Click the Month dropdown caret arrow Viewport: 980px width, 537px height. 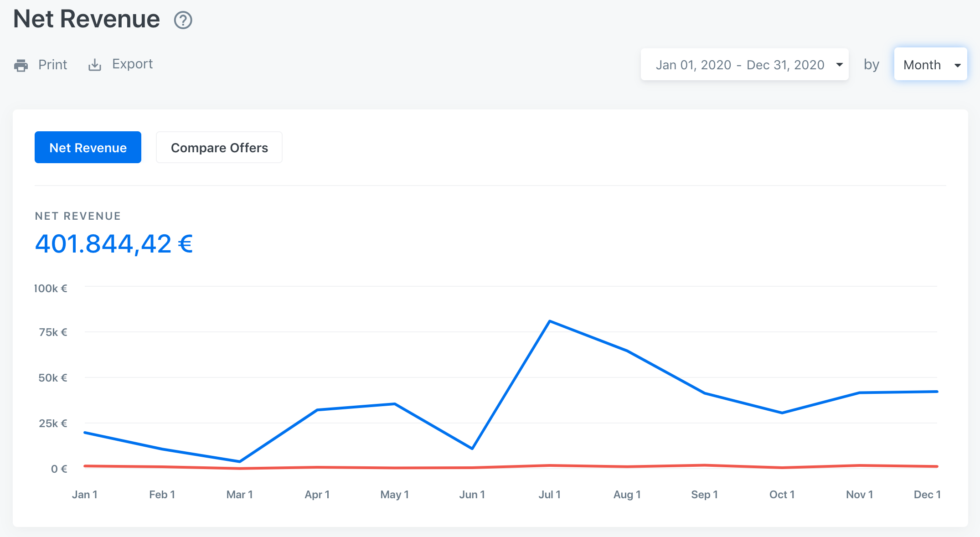[x=957, y=65]
